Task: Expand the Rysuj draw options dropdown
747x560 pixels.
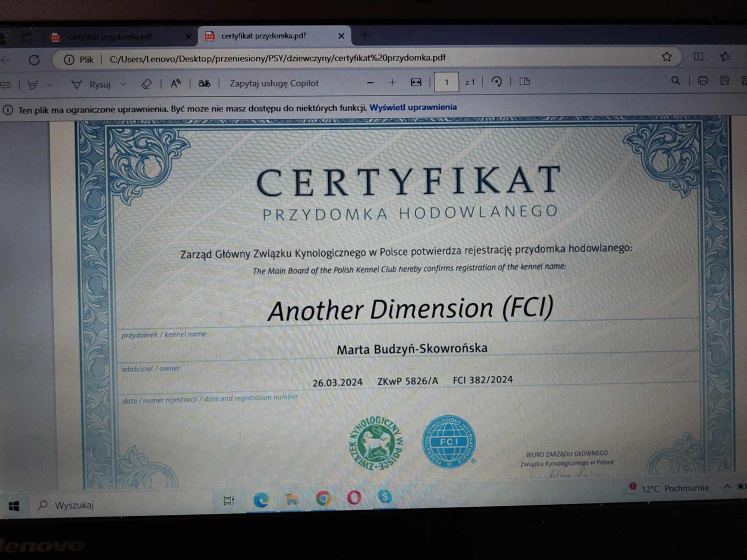Action: click(123, 84)
